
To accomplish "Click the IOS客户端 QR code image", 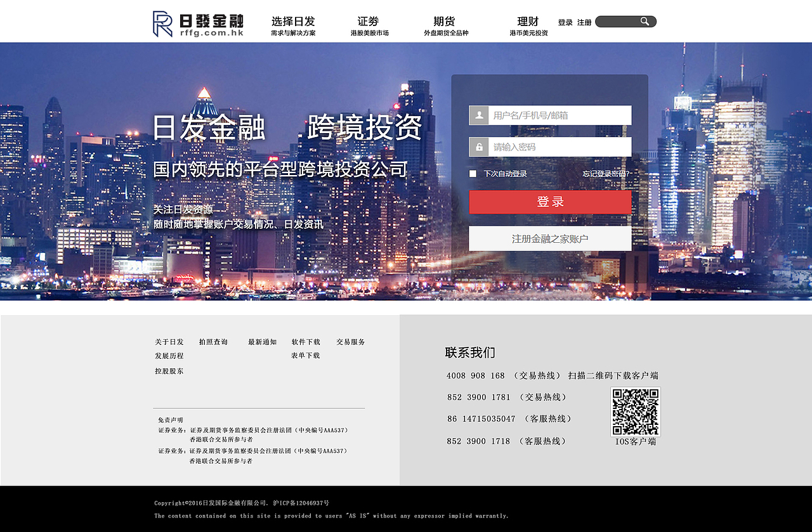I will pyautogui.click(x=635, y=411).
